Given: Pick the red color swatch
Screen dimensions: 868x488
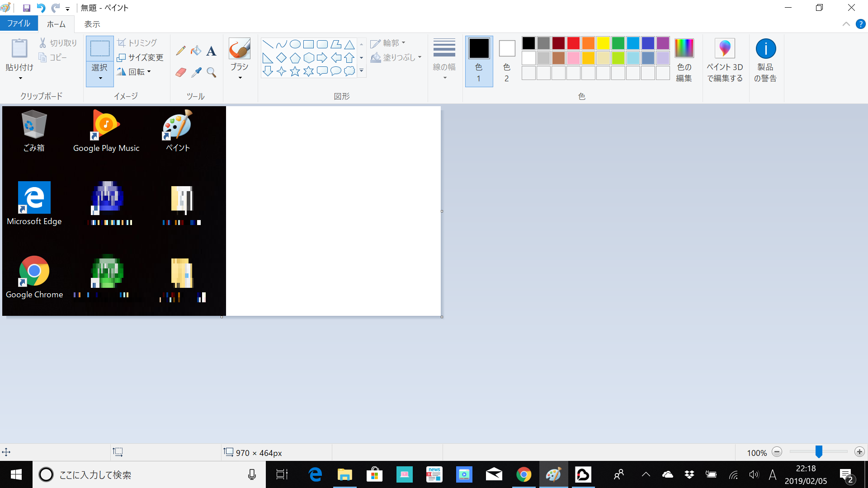Looking at the screenshot, I should [573, 43].
